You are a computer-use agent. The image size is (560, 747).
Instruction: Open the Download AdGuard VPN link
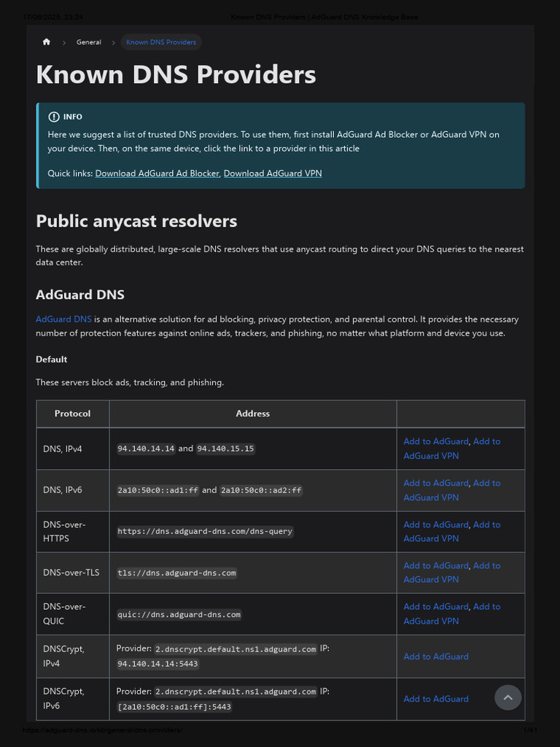pos(273,174)
